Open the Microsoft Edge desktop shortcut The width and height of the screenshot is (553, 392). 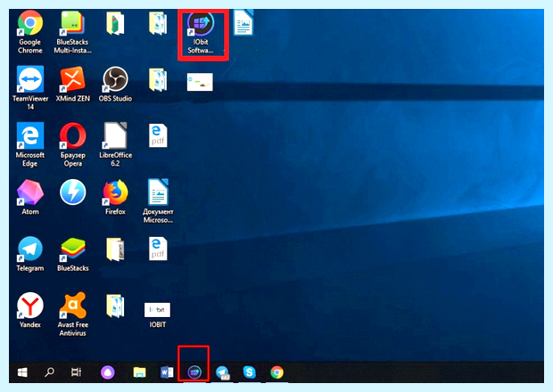(x=30, y=144)
